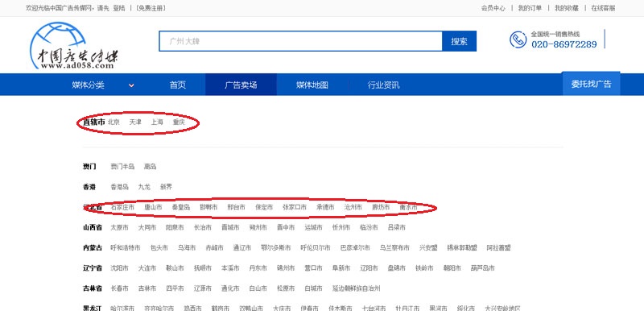The width and height of the screenshot is (644, 311).
Task: Select 鞍山市 in 辽宁省 row
Action: 175,268
